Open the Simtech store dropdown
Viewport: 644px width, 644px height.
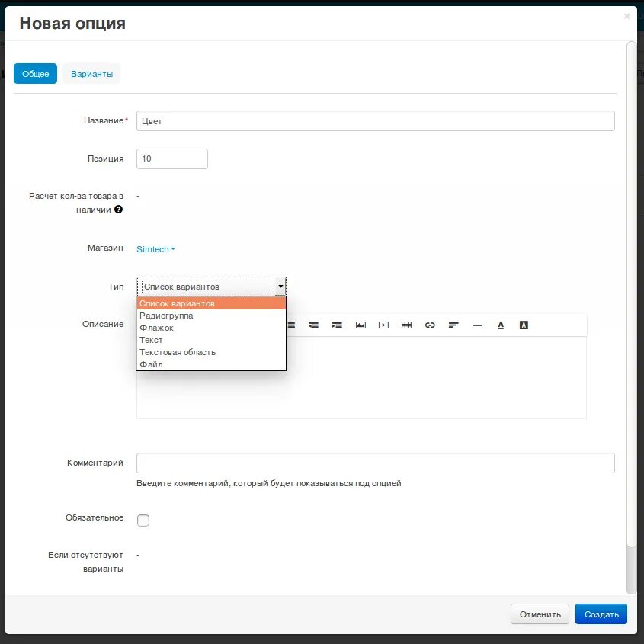point(155,249)
